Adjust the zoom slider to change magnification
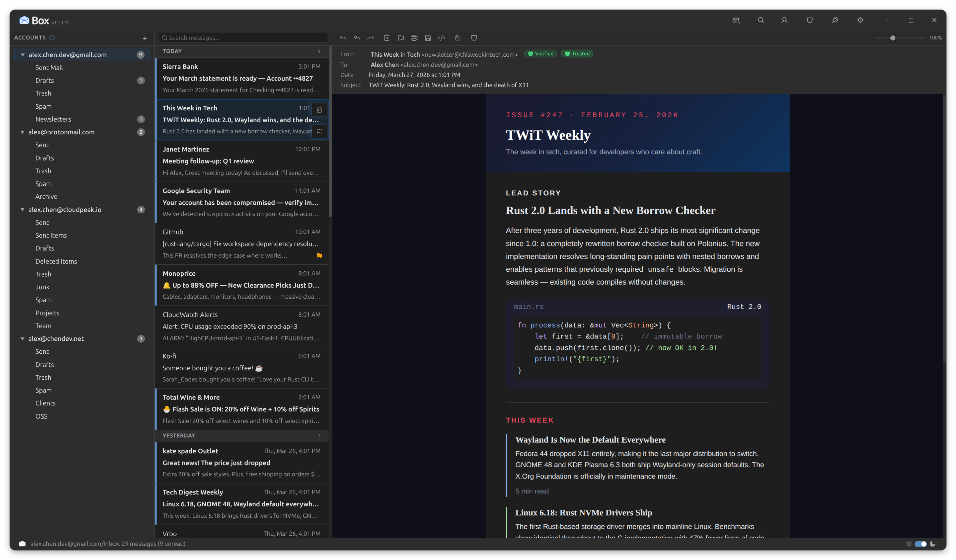 tap(893, 38)
